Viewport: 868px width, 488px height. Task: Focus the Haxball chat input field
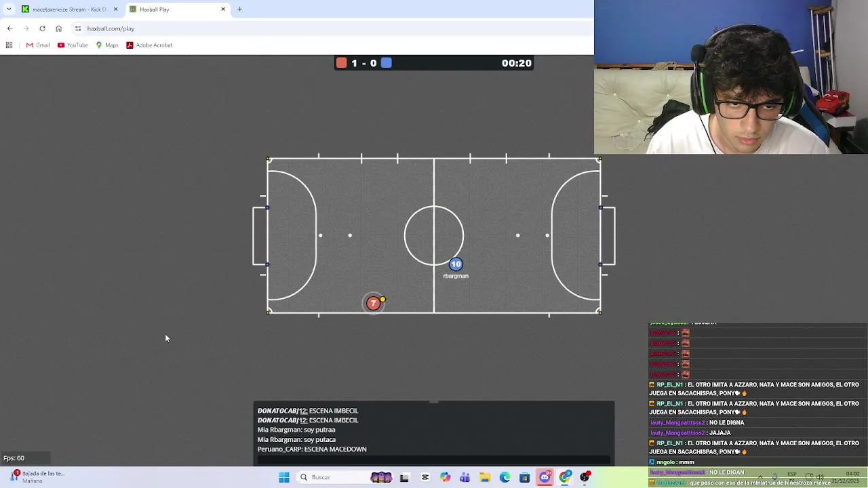tap(434, 460)
